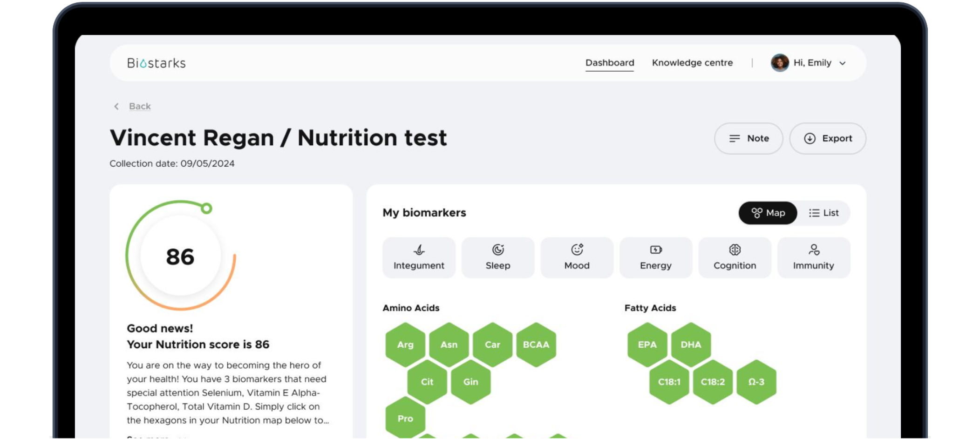
Task: Switch biomarkers to Map view
Action: 768,213
